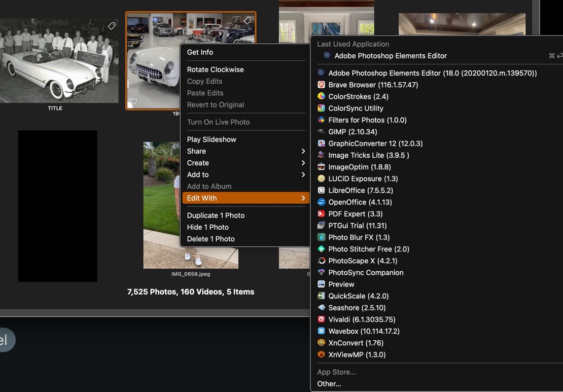
Task: Click the LUCiD Exposure icon
Action: point(321,179)
